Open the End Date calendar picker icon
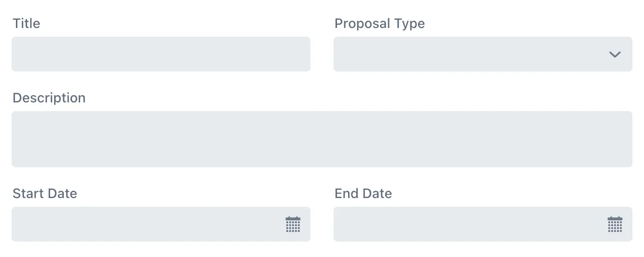The height and width of the screenshot is (257, 644). click(615, 225)
